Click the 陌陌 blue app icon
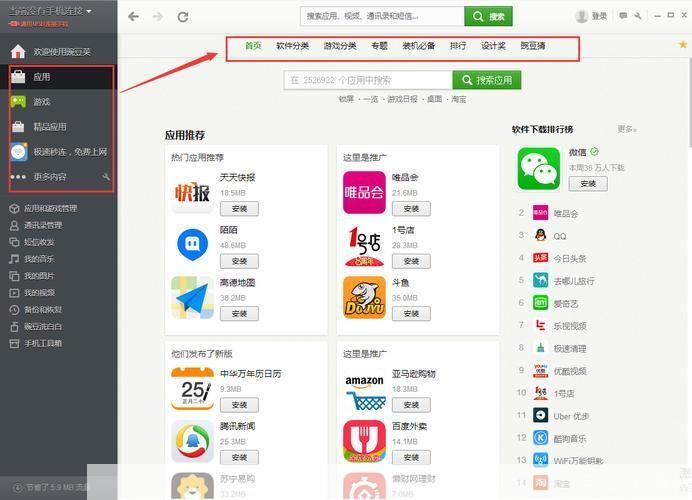The width and height of the screenshot is (692, 500). click(192, 245)
